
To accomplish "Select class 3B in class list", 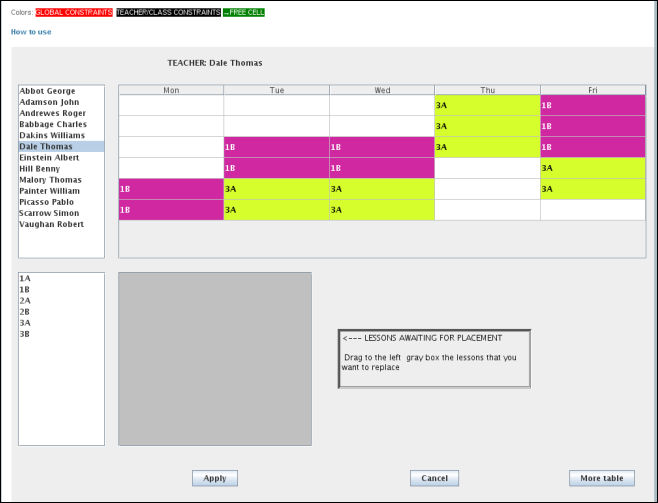I will 61,334.
